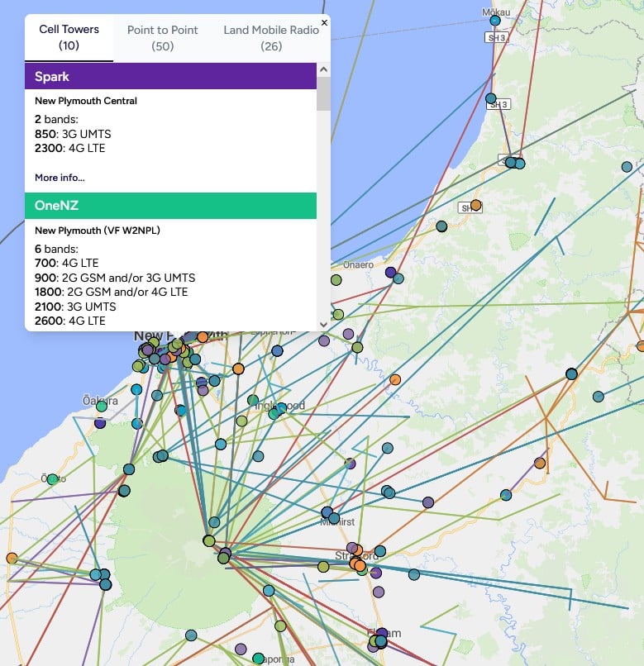This screenshot has width=644, height=666.
Task: Click the '700: 4G LTE' band line
Action: (x=67, y=263)
